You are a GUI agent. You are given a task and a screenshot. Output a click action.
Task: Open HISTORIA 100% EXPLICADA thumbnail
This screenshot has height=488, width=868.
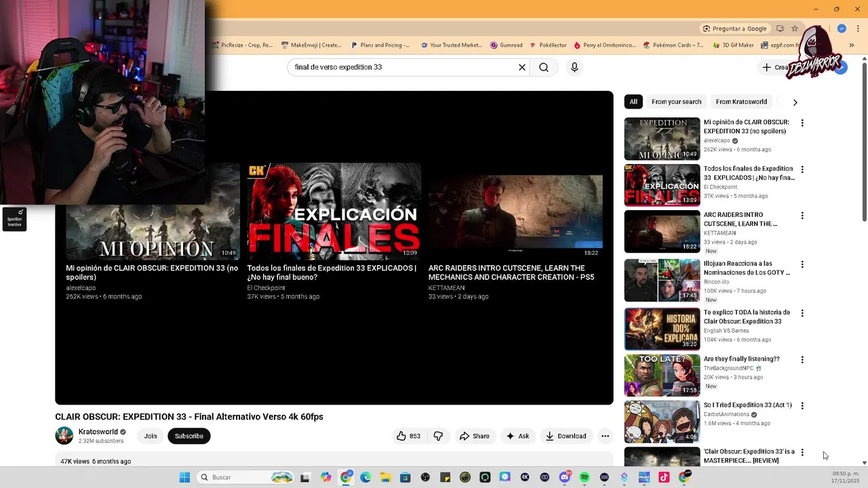pos(662,329)
